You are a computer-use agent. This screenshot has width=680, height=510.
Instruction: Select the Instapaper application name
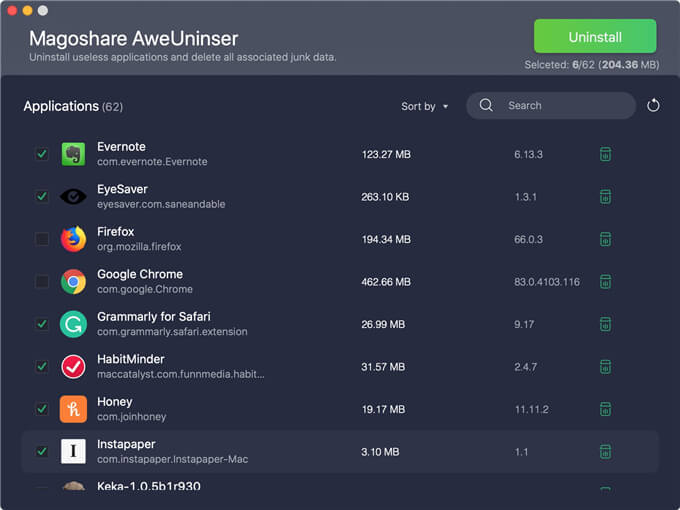(126, 445)
